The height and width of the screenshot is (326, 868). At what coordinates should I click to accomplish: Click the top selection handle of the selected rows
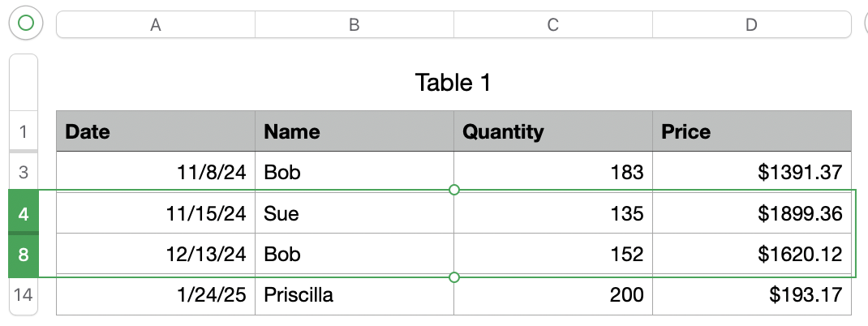pos(454,190)
